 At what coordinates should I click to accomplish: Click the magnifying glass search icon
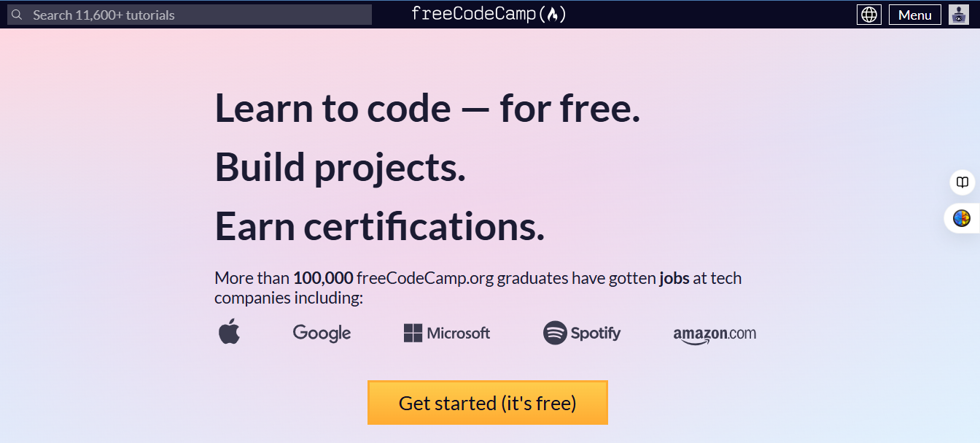pyautogui.click(x=16, y=15)
